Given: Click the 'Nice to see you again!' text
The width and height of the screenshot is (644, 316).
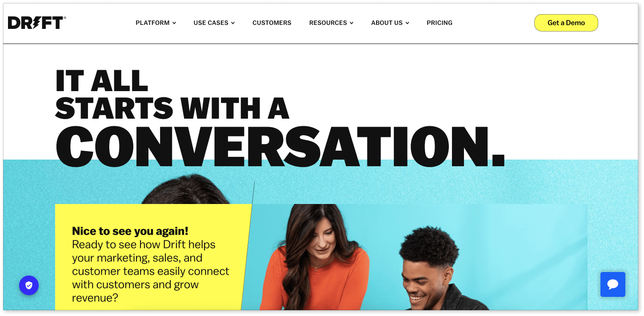Looking at the screenshot, I should (x=130, y=231).
